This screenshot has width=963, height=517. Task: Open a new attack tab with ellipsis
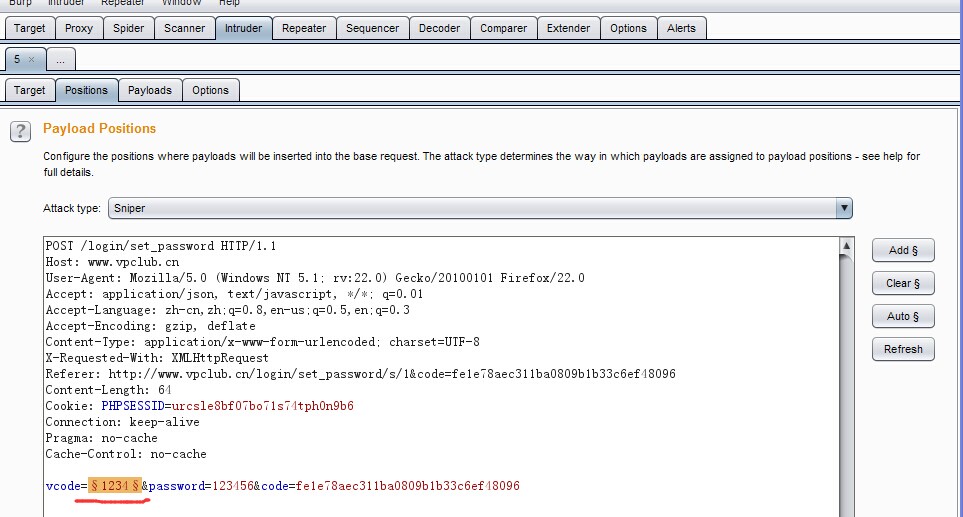60,60
